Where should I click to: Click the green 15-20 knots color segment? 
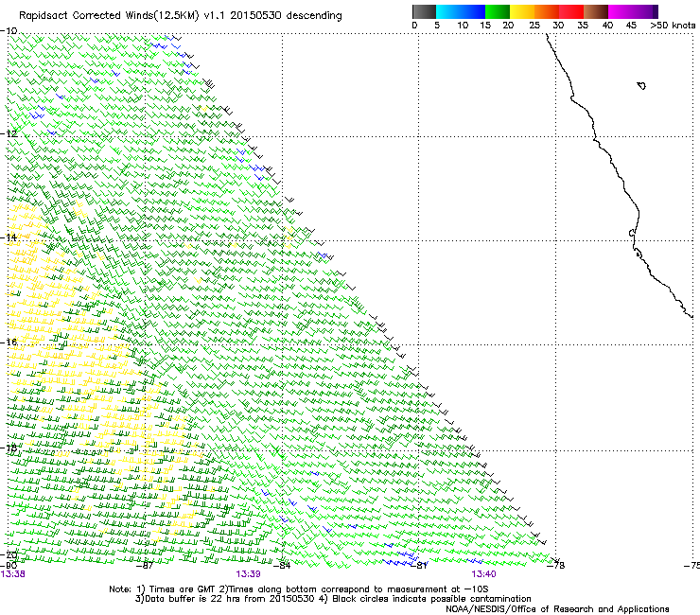click(x=498, y=11)
